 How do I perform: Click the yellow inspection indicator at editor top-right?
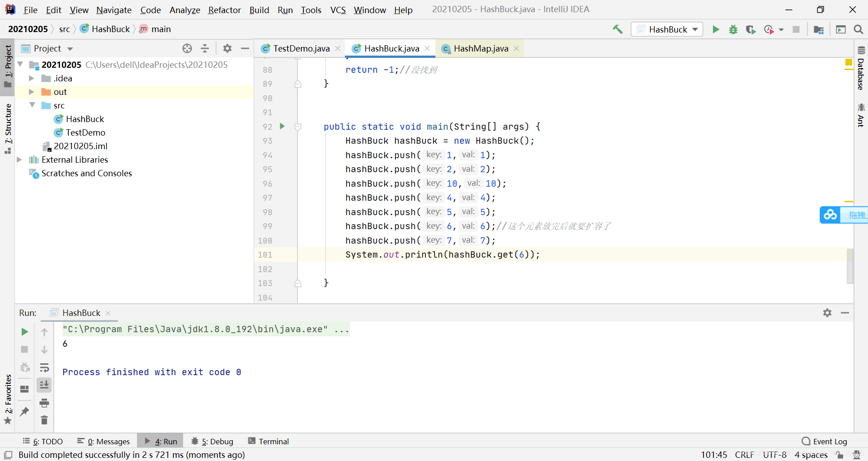[x=849, y=62]
